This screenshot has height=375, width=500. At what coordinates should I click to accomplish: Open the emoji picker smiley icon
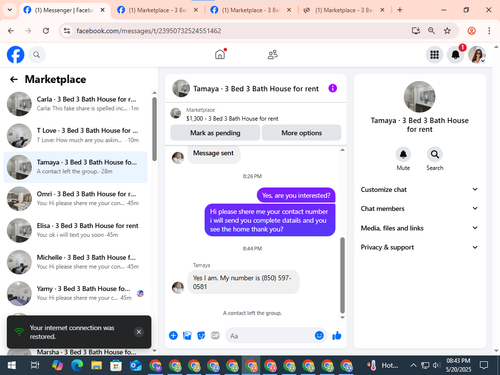coord(319,335)
